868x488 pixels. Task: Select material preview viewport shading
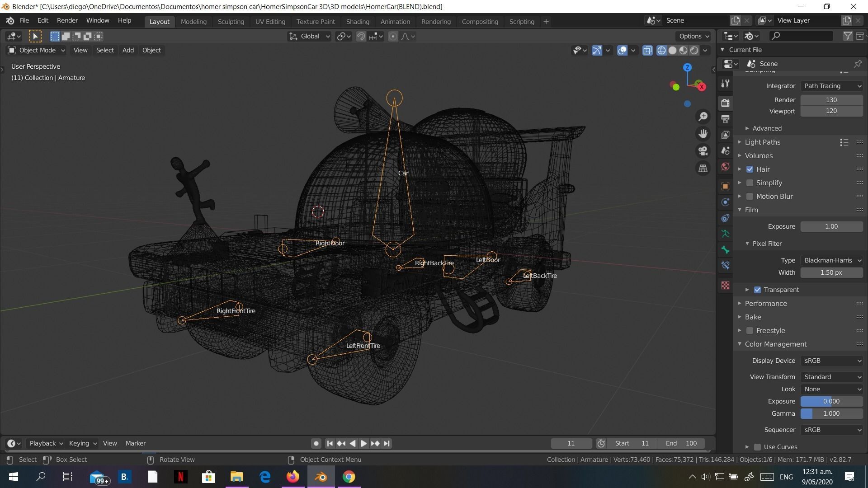[683, 50]
